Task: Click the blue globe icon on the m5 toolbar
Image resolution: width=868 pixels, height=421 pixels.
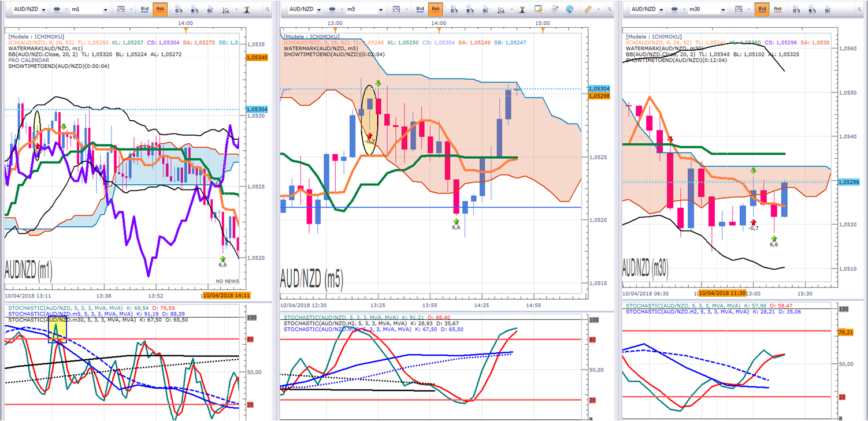Action: [x=569, y=9]
